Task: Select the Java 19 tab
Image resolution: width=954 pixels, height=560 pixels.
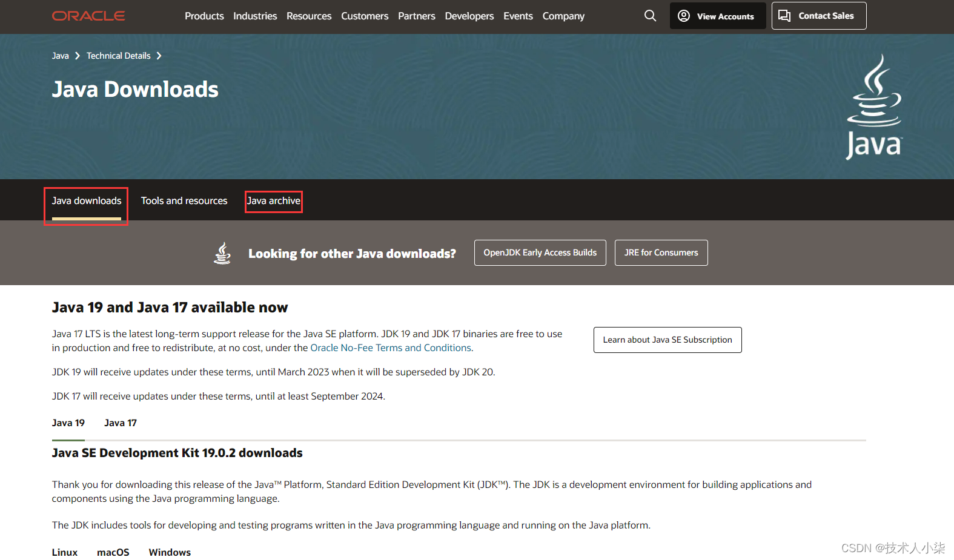Action: 68,423
